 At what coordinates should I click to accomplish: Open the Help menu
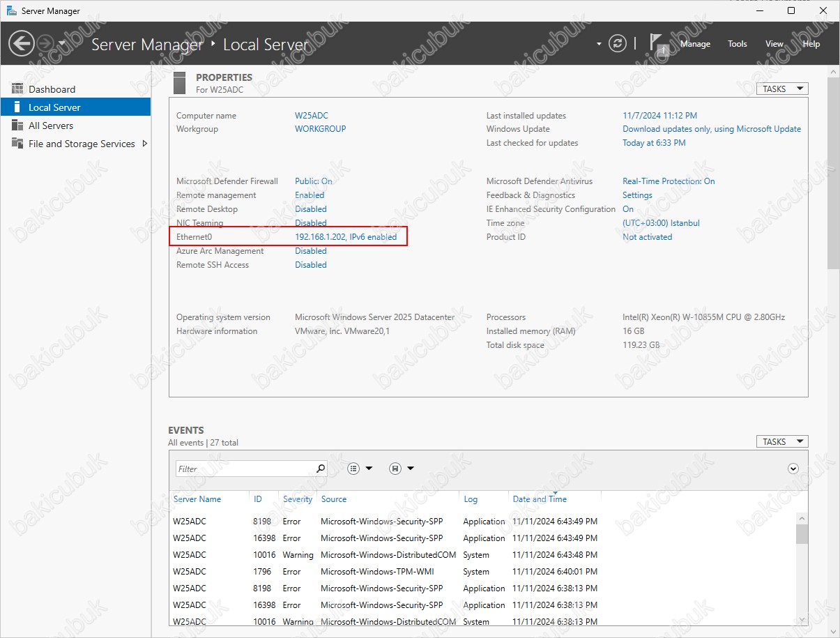[x=811, y=44]
